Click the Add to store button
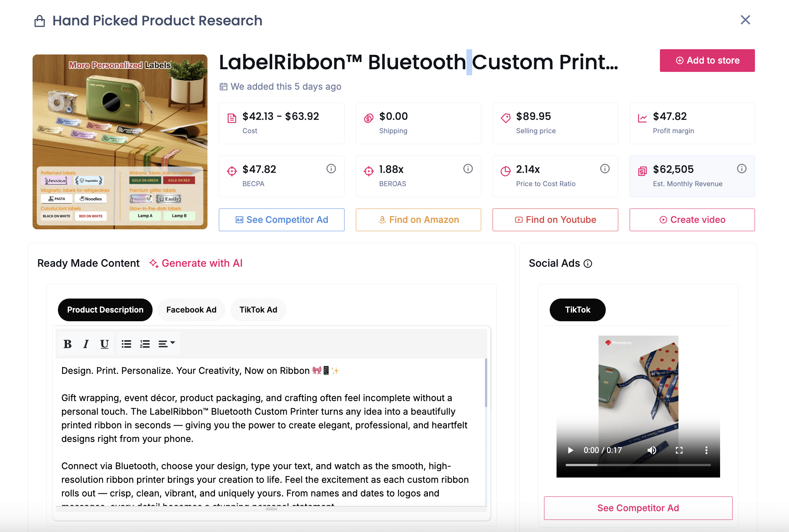 (707, 61)
